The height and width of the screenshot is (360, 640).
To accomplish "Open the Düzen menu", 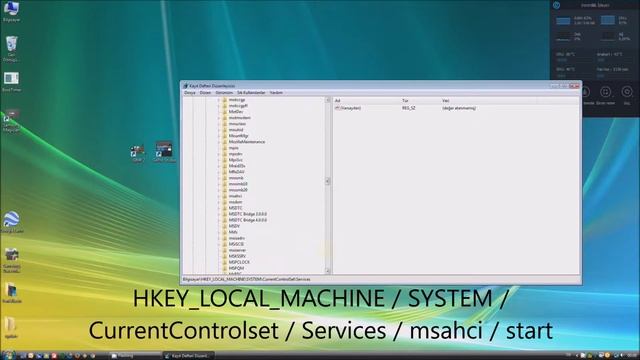I will (x=205, y=93).
